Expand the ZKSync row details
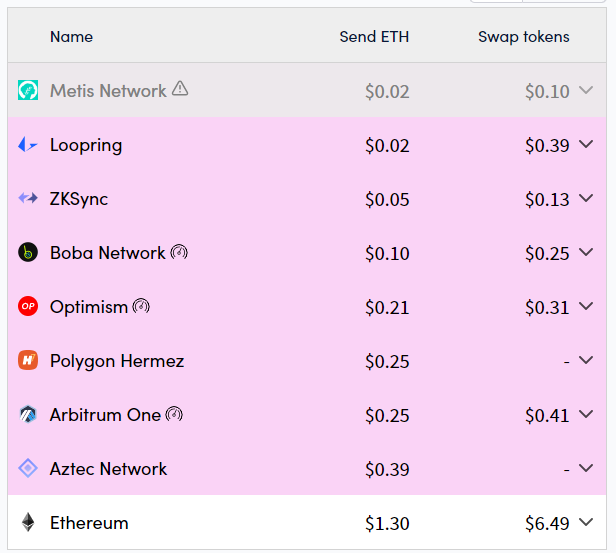Screen dimensions: 616x553 (586, 199)
